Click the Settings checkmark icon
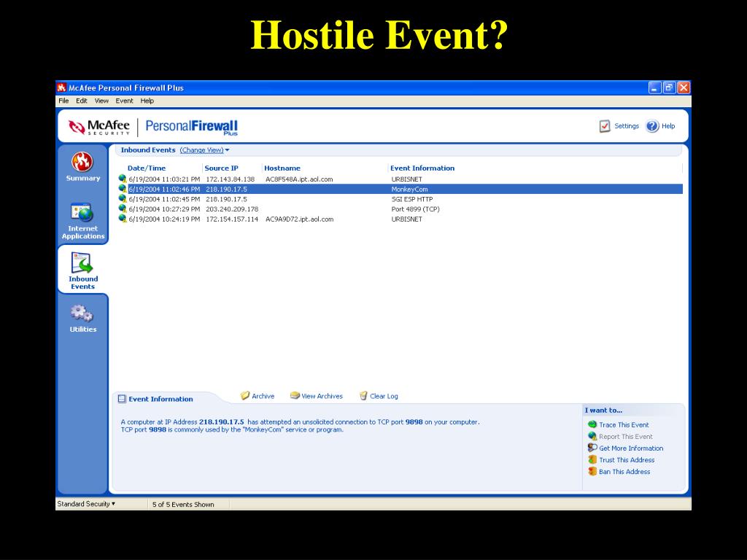Screen dimensions: 747x560 tap(605, 126)
